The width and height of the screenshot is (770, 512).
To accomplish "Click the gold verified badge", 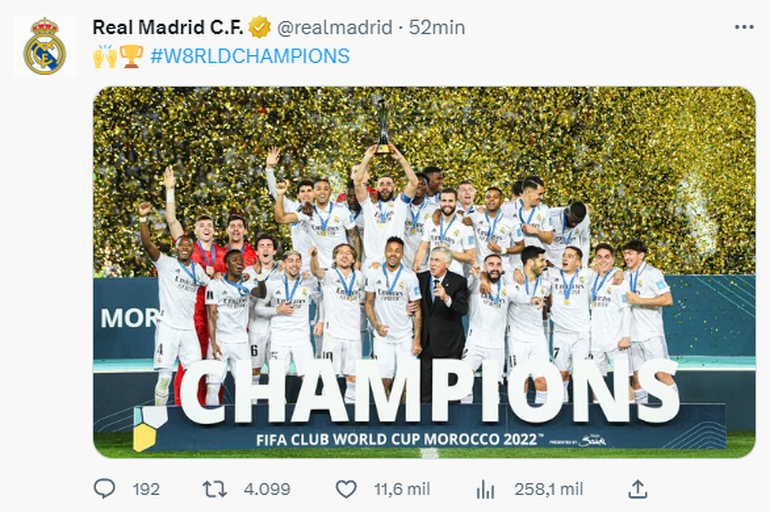I will pos(259,27).
